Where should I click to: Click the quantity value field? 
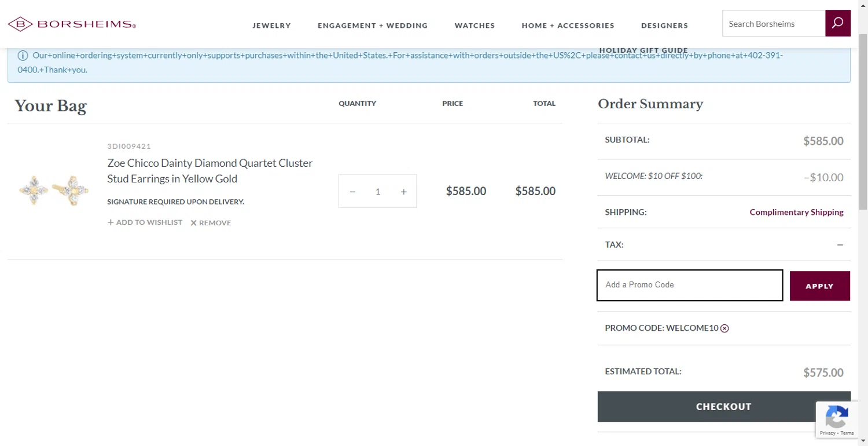[x=378, y=192]
